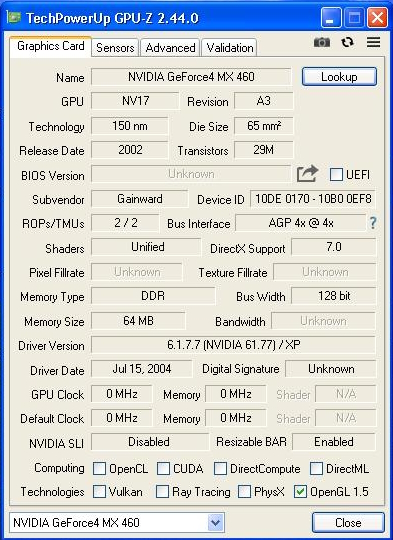The height and width of the screenshot is (540, 393).
Task: Click the Driver Version field 6.1.7.7
Action: [233, 345]
